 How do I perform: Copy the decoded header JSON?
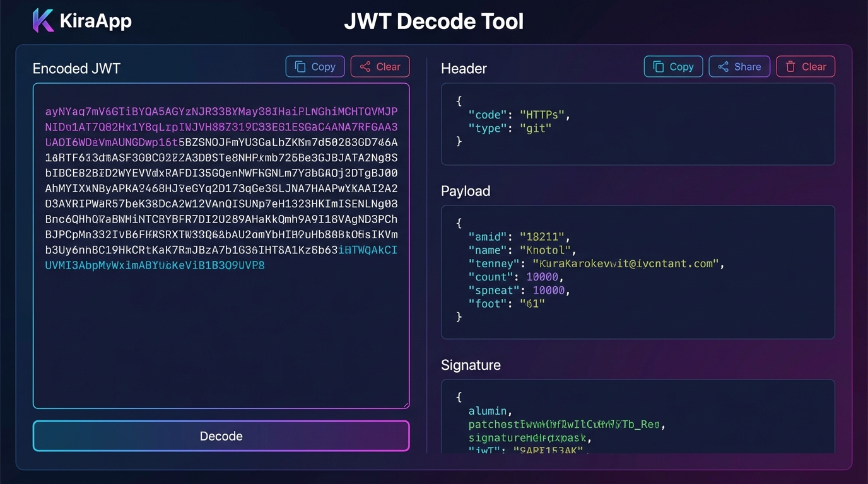click(673, 66)
